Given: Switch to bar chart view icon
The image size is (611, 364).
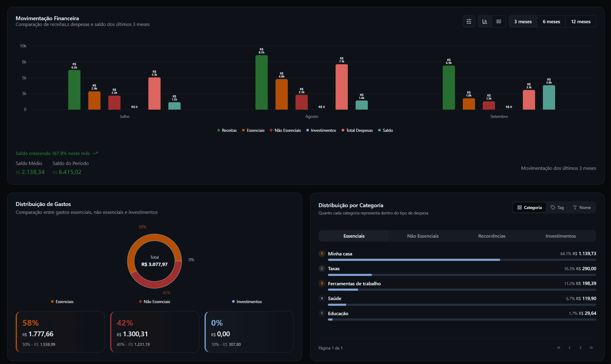Looking at the screenshot, I should 485,21.
